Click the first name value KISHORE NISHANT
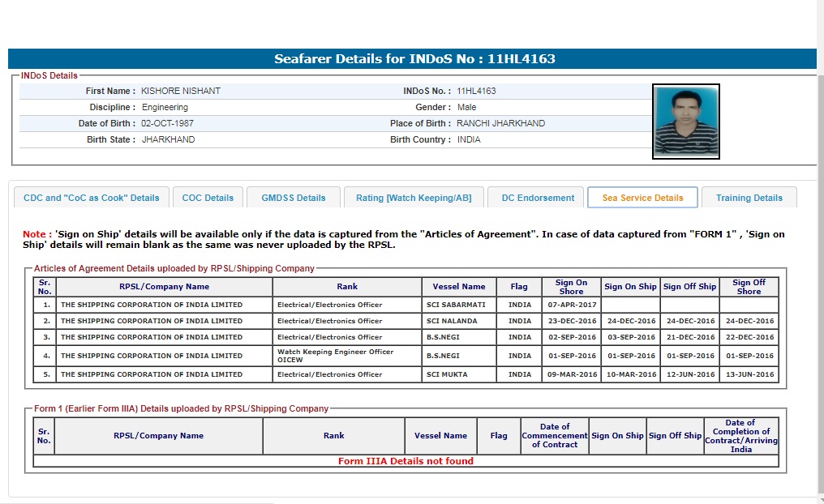The image size is (824, 504). point(180,91)
